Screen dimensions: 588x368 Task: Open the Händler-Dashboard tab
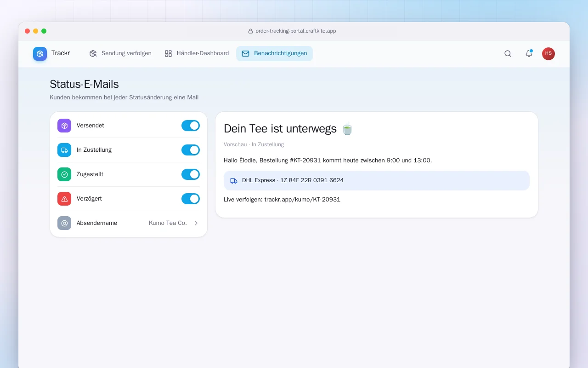(197, 53)
